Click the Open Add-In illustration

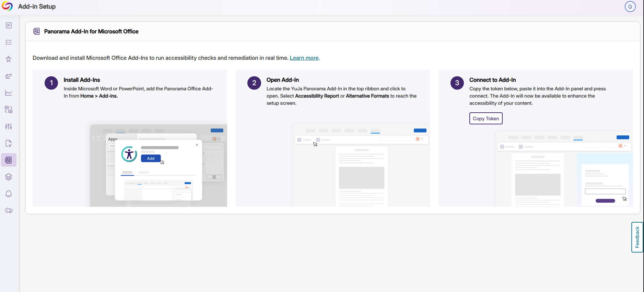[361, 166]
